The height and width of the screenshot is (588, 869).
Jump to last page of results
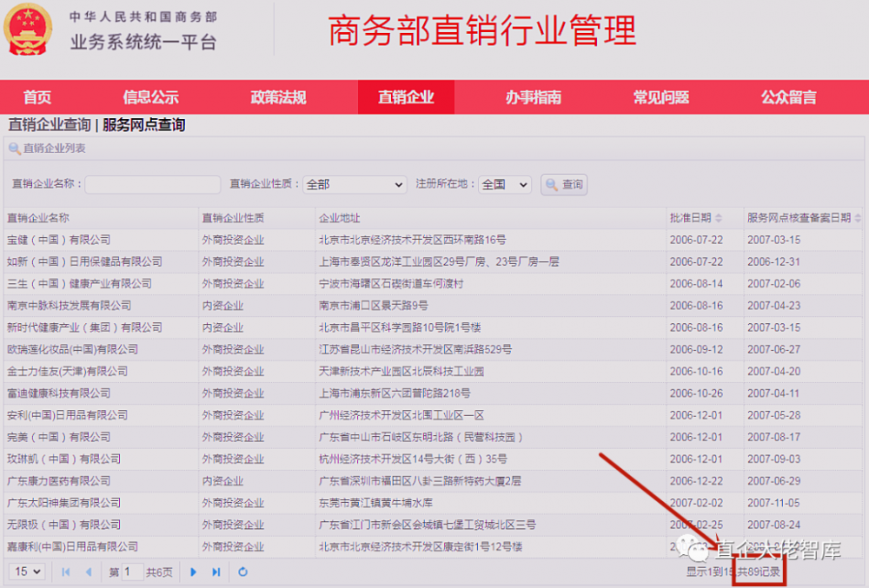216,572
